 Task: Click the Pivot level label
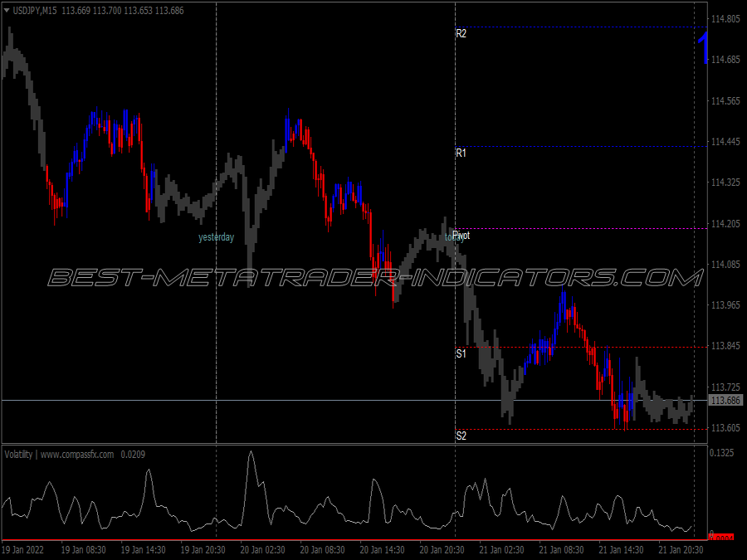click(x=461, y=236)
